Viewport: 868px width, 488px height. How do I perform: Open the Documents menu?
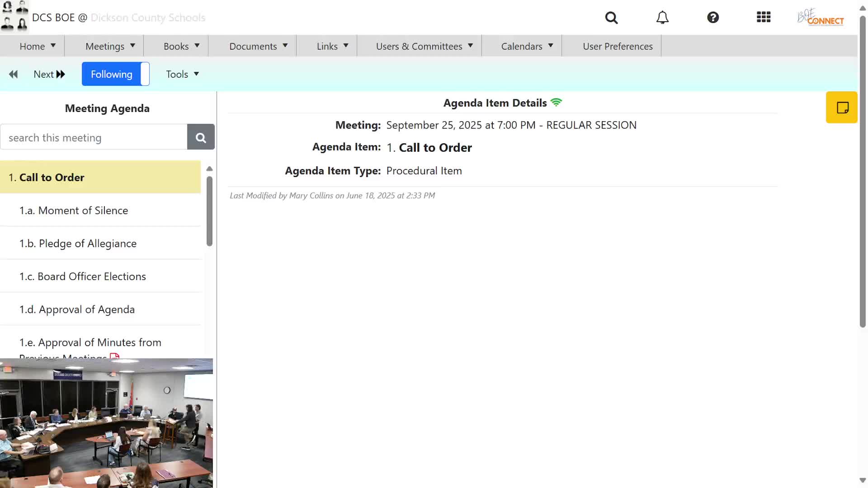pyautogui.click(x=258, y=46)
